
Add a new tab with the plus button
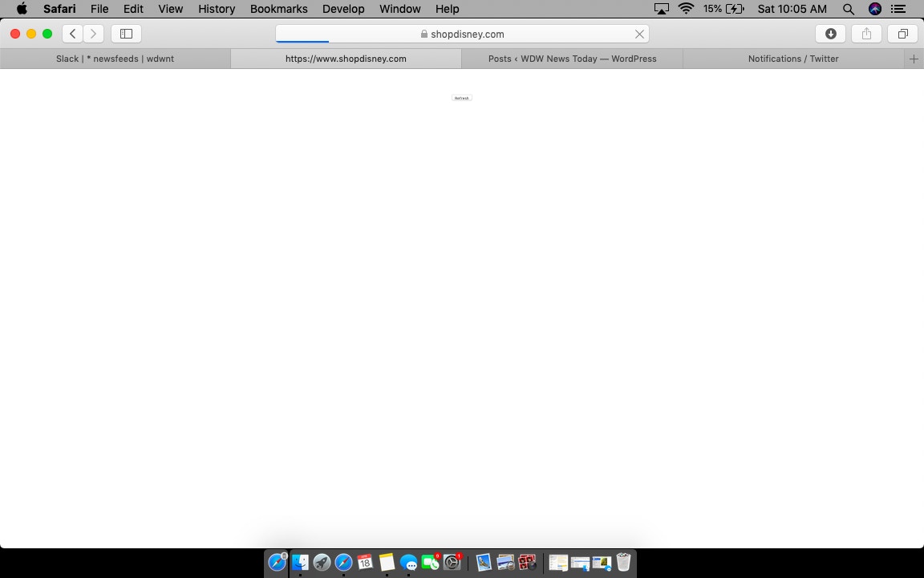pos(914,59)
